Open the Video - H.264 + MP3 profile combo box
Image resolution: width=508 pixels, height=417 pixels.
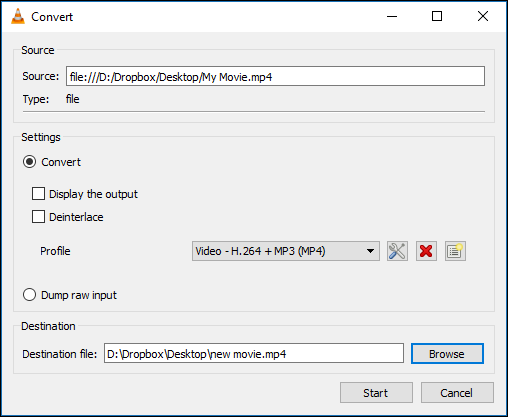pyautogui.click(x=286, y=251)
